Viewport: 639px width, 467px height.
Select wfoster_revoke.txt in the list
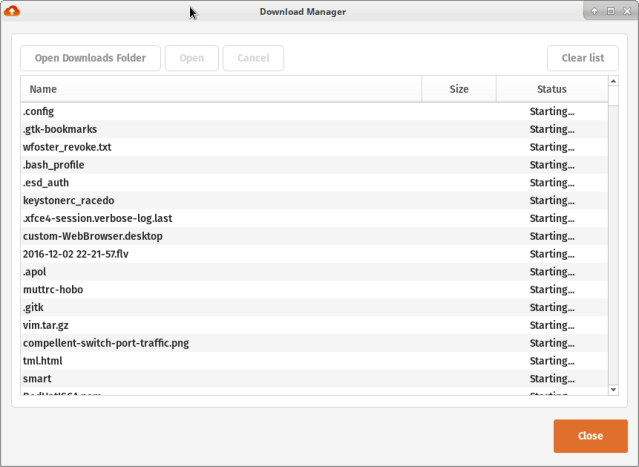[x=220, y=147]
